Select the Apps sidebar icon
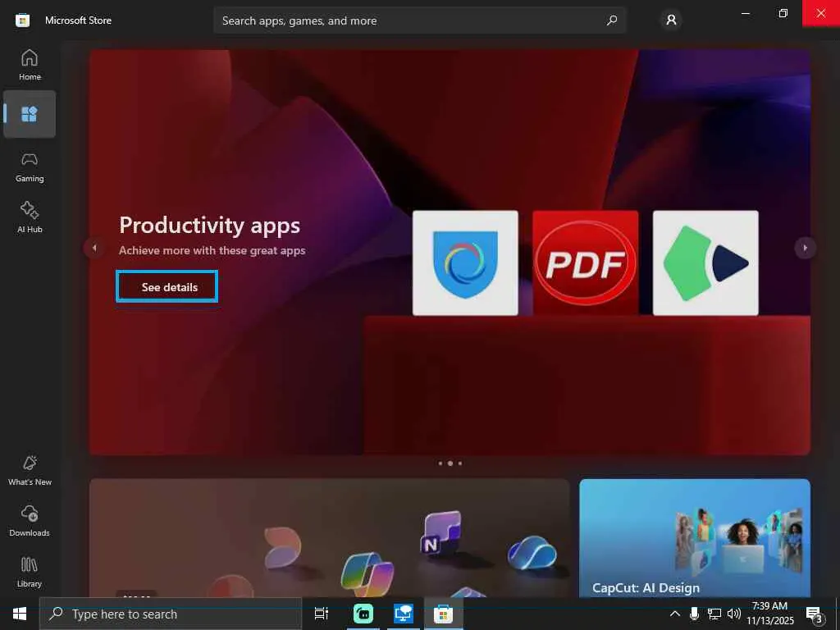 [30, 114]
